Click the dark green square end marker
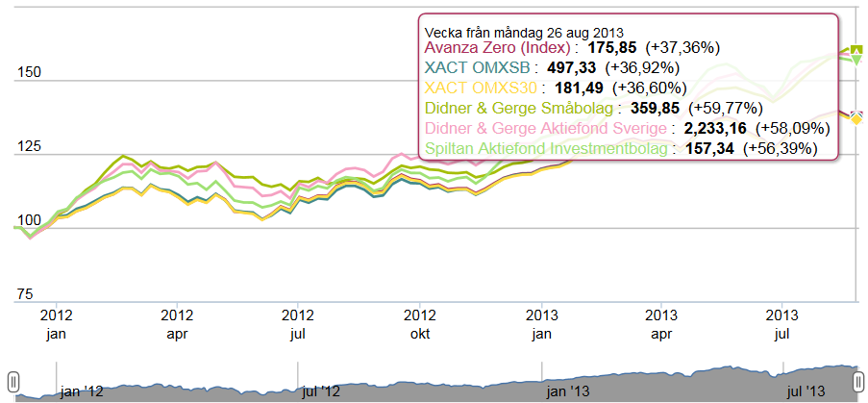This screenshot has width=868, height=403. pos(856,50)
